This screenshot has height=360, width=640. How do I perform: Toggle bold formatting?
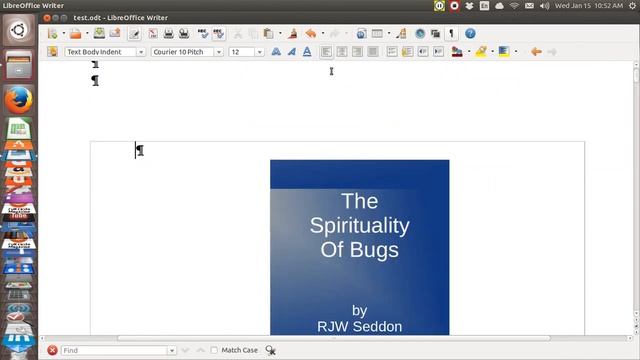276,51
